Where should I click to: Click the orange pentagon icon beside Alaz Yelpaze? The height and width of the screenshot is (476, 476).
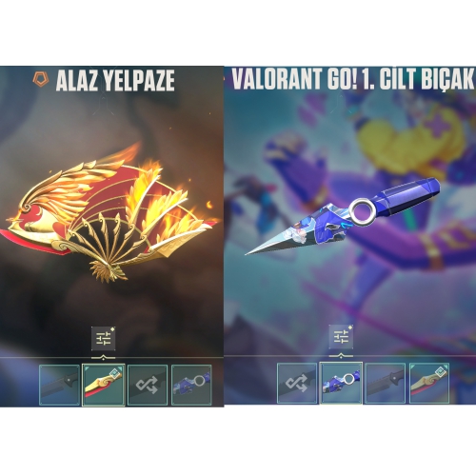point(41,80)
